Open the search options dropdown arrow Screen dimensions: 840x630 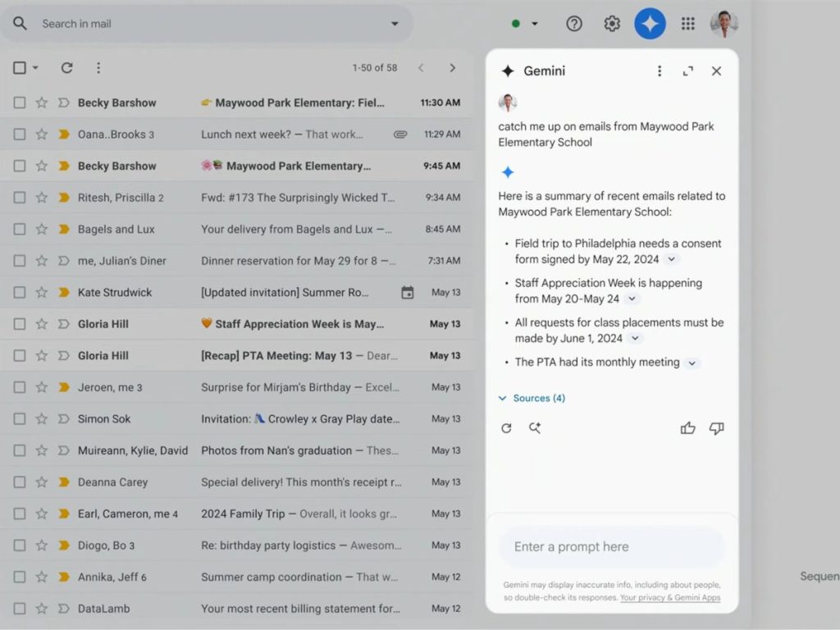(x=395, y=23)
